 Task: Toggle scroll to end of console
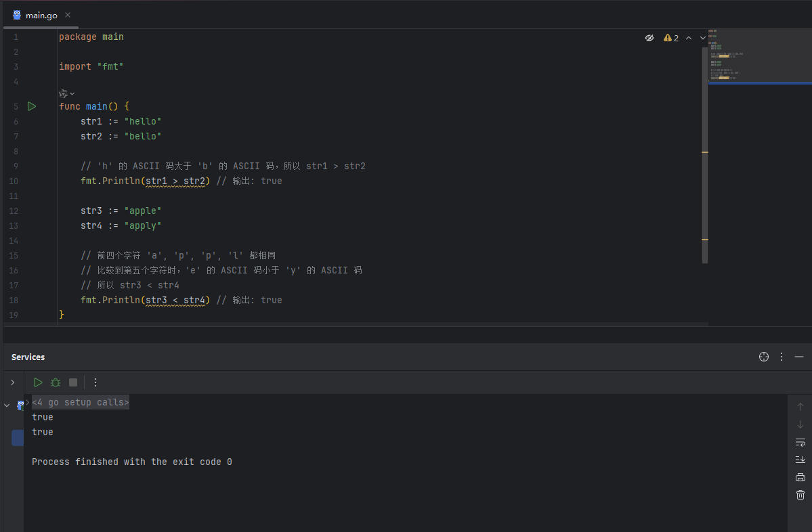(x=800, y=460)
